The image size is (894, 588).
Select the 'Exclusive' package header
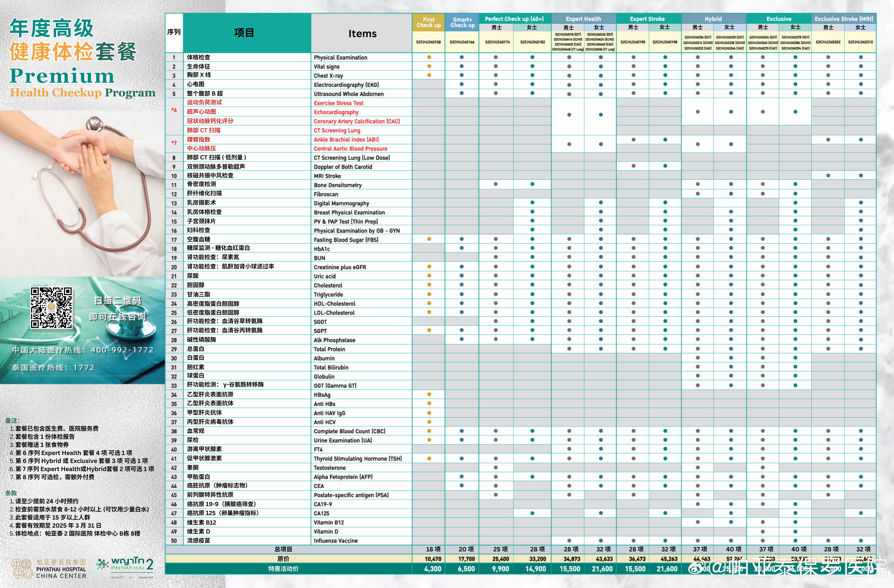click(x=779, y=19)
